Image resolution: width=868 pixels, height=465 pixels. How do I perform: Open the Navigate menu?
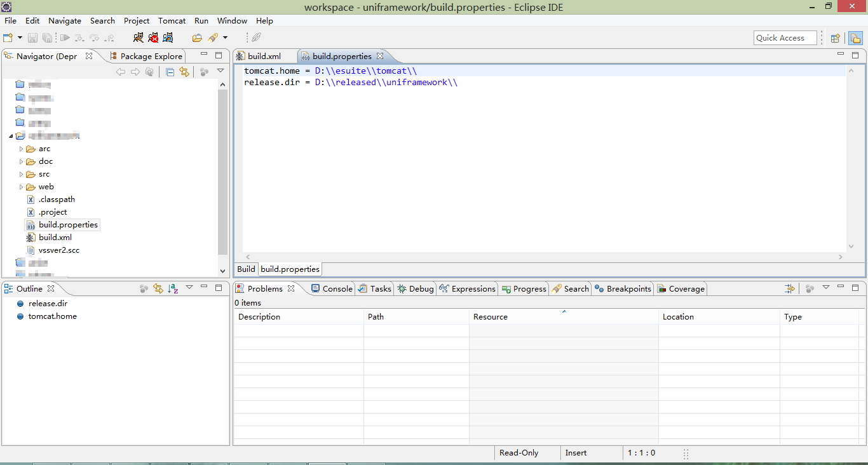tap(65, 21)
